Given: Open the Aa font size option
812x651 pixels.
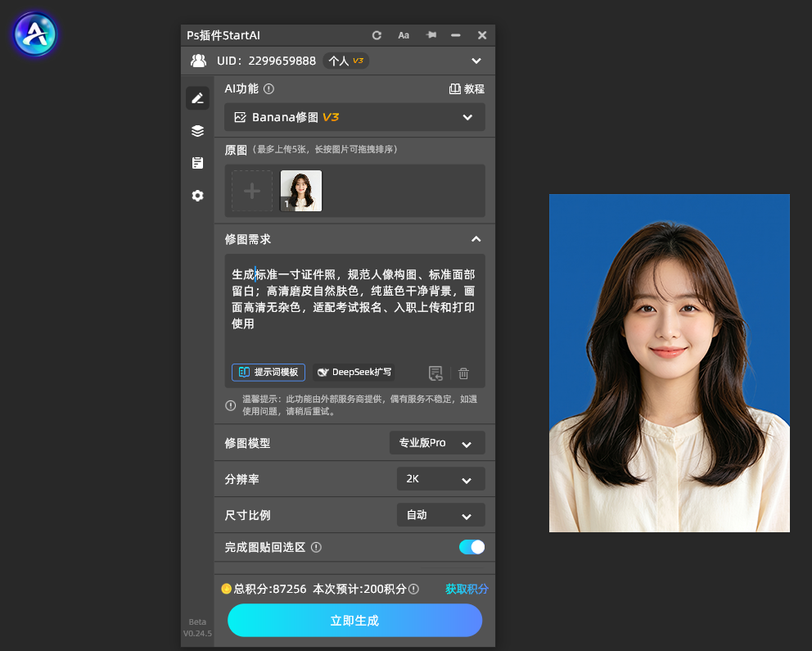Looking at the screenshot, I should (x=404, y=35).
